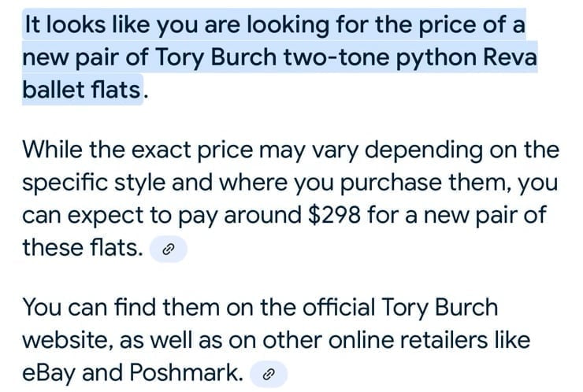Select "Tory Burch" in the highlighted sentence

pos(216,57)
